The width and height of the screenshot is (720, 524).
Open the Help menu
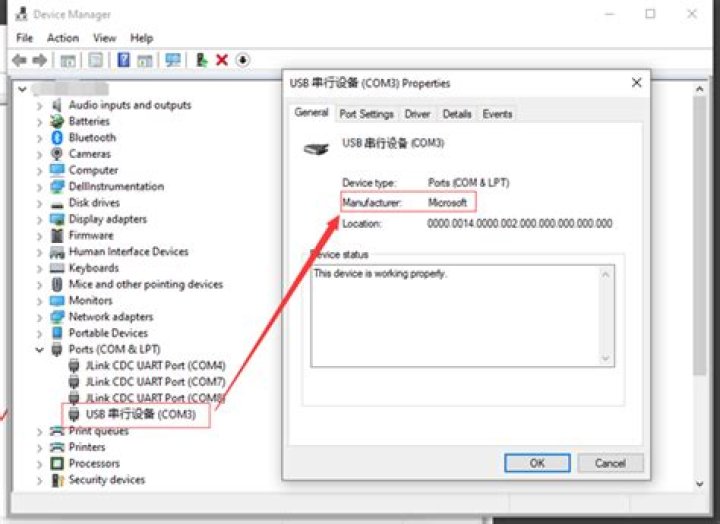click(141, 38)
